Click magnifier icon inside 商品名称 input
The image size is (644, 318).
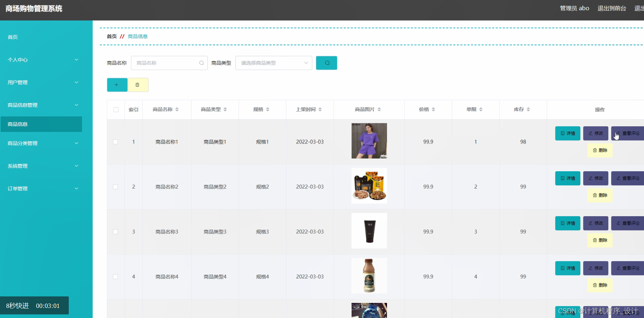(202, 63)
